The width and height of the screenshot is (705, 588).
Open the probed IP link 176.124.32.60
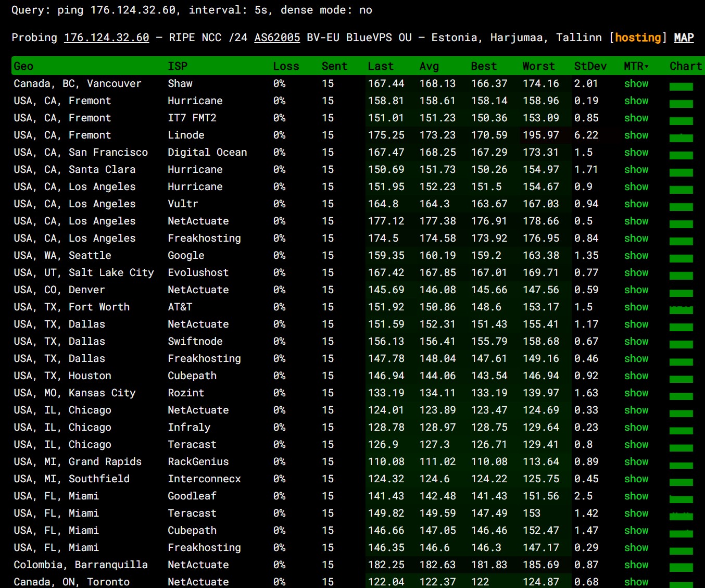click(x=106, y=37)
